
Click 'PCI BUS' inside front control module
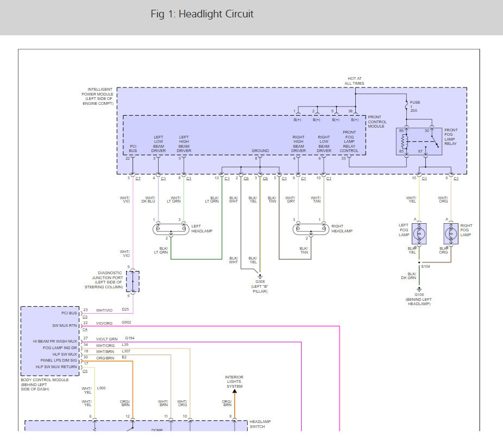tap(133, 148)
